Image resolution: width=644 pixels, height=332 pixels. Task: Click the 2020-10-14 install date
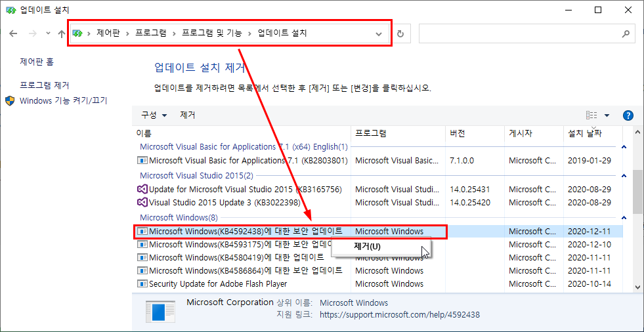pos(590,284)
